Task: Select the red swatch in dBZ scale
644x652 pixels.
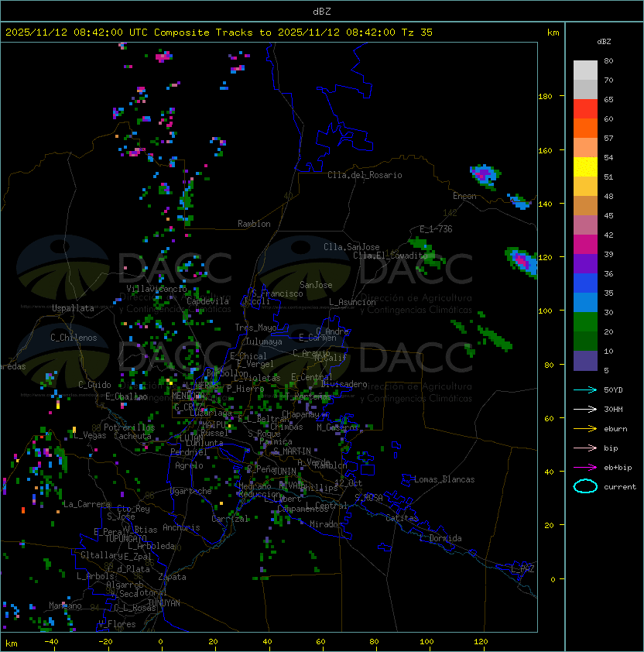Action: point(585,109)
